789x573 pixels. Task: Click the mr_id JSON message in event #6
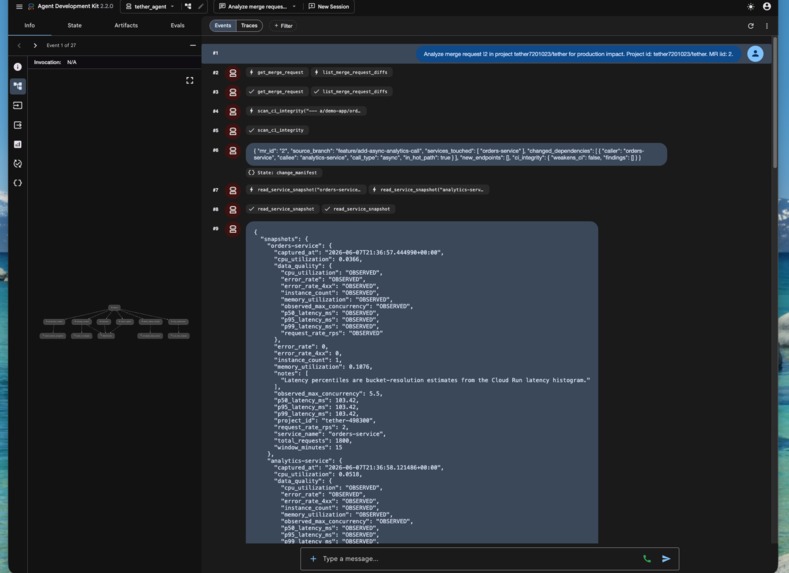pyautogui.click(x=456, y=154)
